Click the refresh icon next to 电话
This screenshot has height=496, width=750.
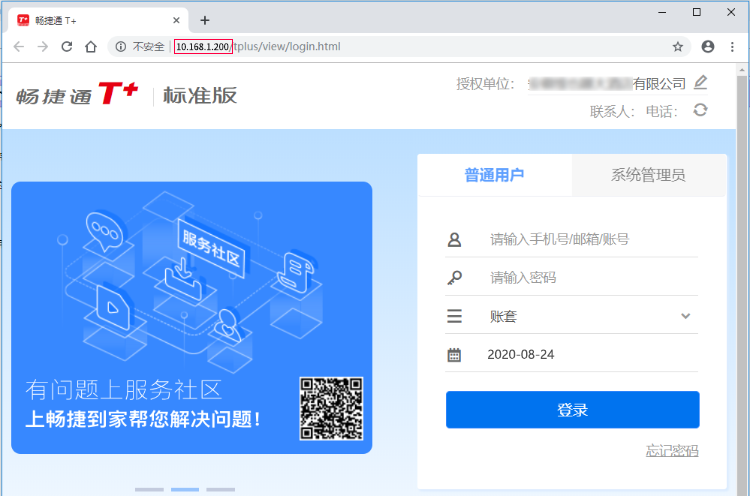[x=701, y=110]
